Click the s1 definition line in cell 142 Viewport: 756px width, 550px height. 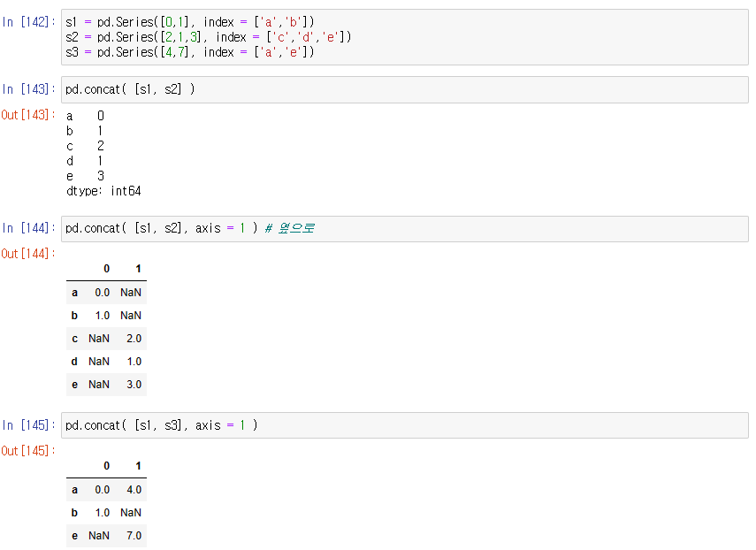[x=190, y=22]
